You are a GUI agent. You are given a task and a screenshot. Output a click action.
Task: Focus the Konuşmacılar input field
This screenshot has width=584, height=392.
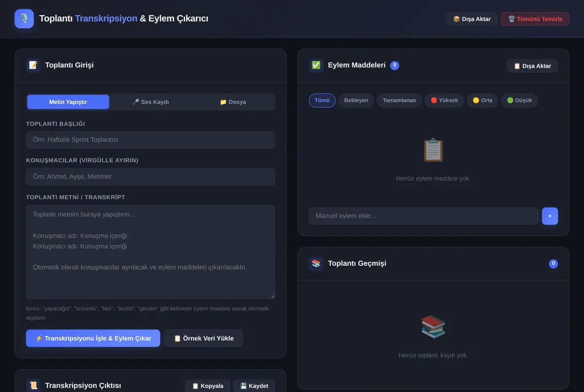[150, 177]
